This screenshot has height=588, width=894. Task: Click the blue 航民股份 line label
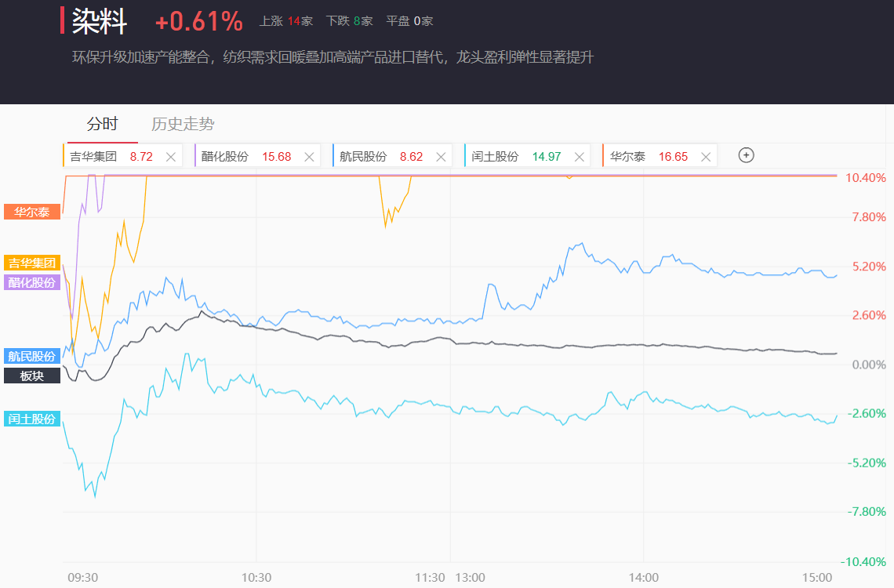tap(32, 356)
